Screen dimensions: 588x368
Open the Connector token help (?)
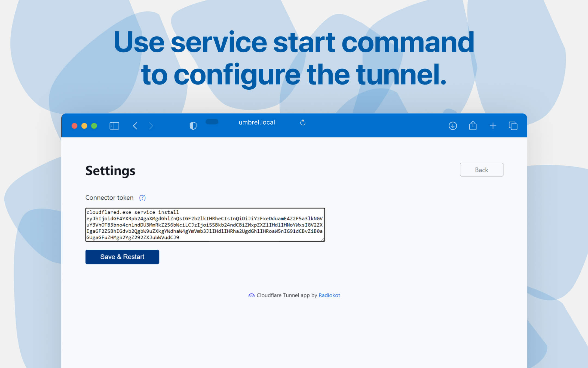pyautogui.click(x=142, y=197)
